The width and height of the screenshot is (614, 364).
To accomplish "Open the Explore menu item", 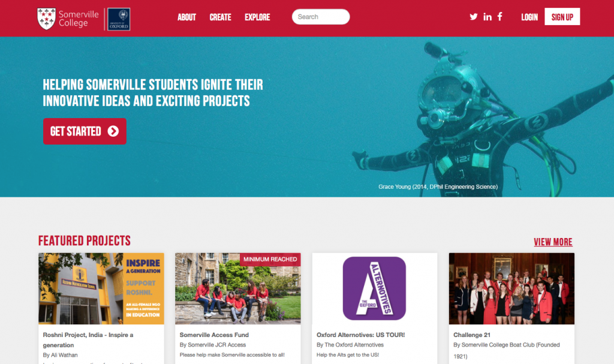I will [x=257, y=17].
